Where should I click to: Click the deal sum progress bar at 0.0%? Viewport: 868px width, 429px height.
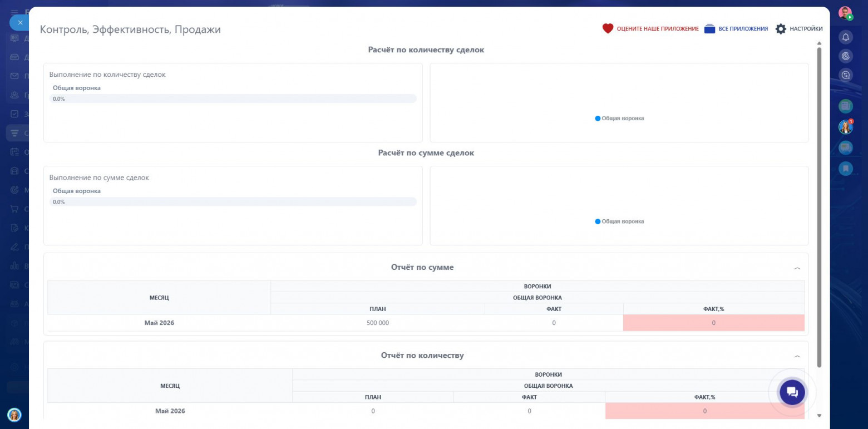(x=233, y=202)
